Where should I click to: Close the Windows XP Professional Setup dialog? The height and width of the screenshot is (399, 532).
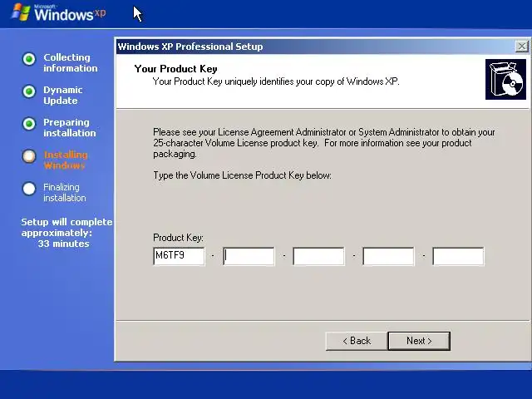[x=521, y=47]
